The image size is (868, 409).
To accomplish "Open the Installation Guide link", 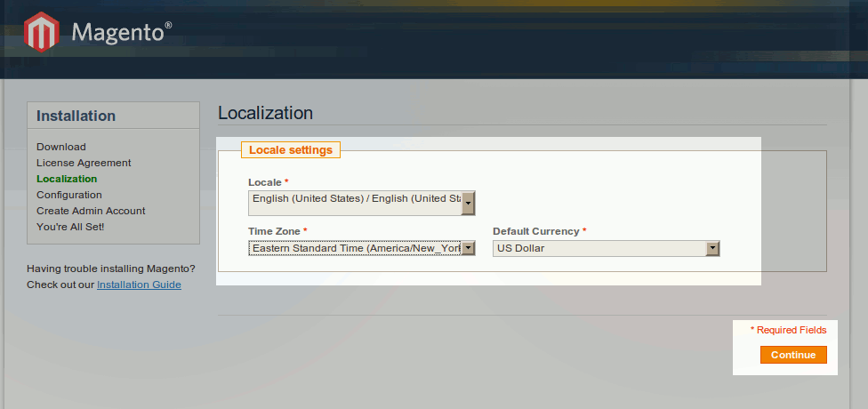I will click(x=139, y=285).
